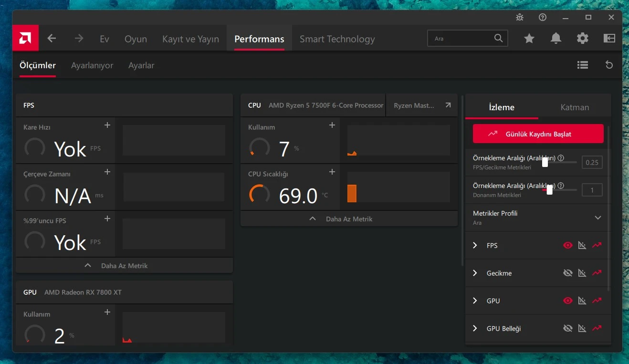
Task: Click the reset arrow icon under toolbar
Action: click(x=609, y=65)
